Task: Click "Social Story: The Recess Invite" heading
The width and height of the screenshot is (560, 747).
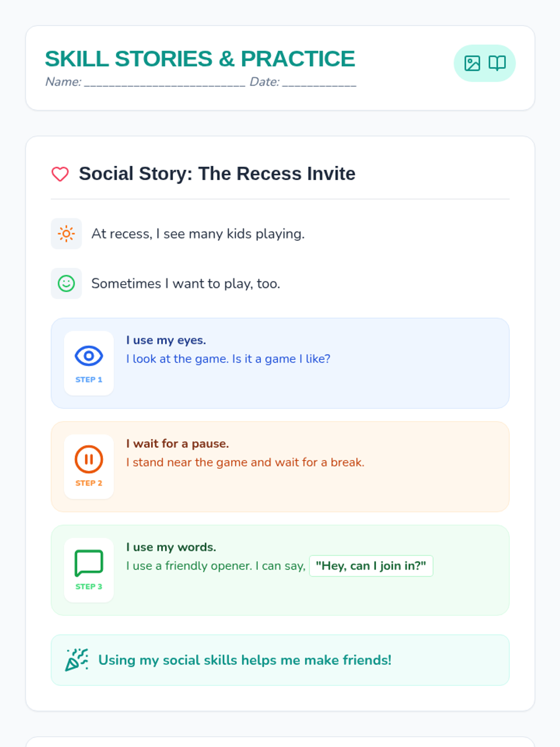Action: [x=217, y=174]
